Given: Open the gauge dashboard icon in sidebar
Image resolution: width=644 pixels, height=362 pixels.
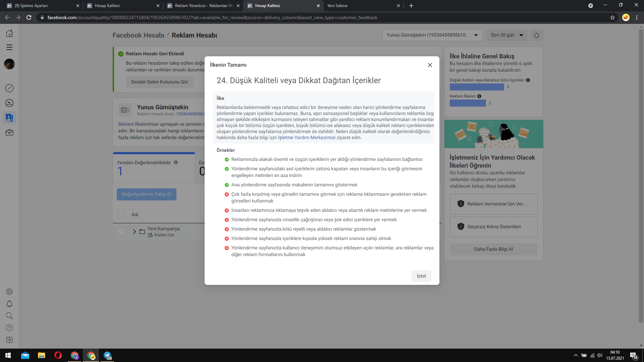Looking at the screenshot, I should [9, 103].
